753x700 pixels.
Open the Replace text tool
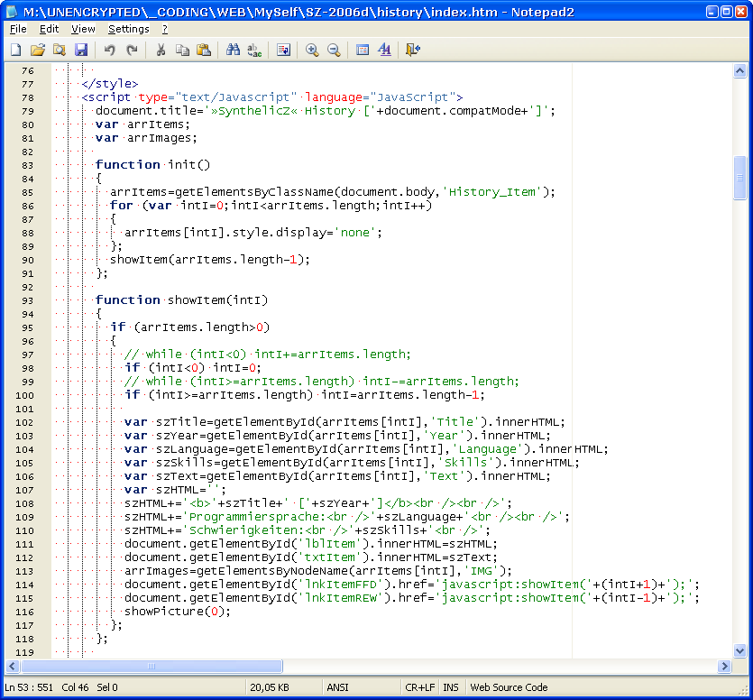tap(254, 50)
